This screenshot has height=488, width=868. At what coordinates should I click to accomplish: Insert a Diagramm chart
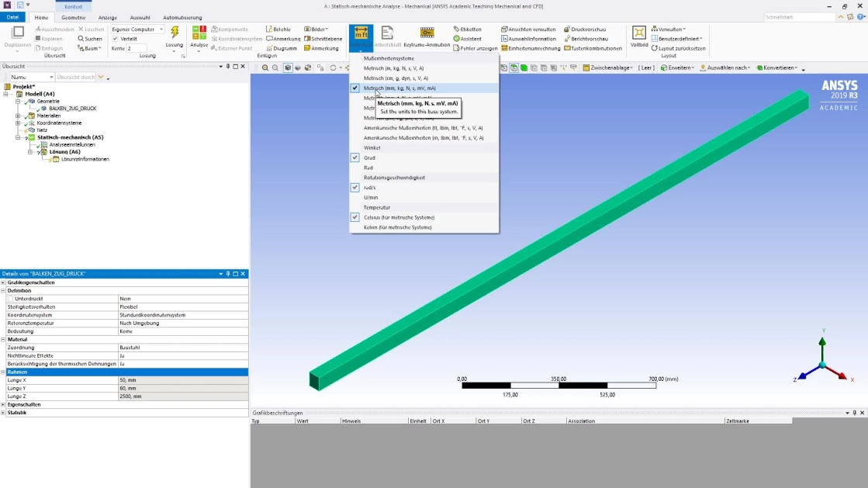(282, 48)
